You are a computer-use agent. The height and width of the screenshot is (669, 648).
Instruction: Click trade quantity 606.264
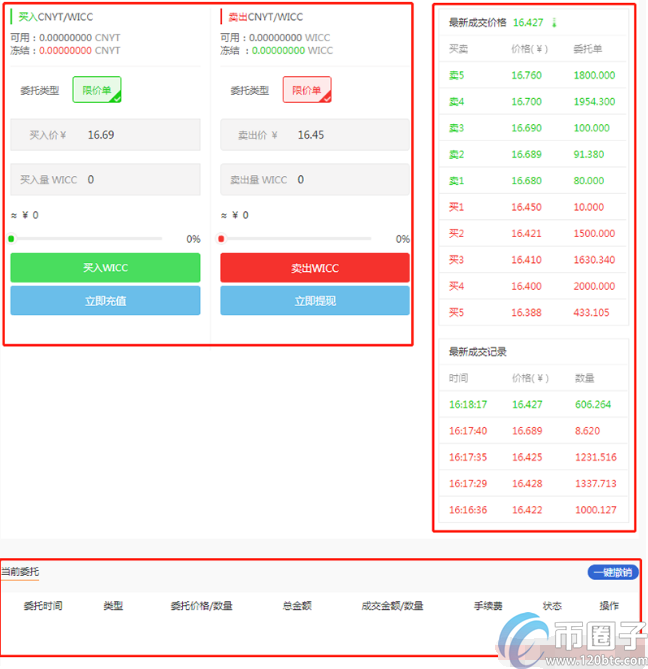[593, 404]
